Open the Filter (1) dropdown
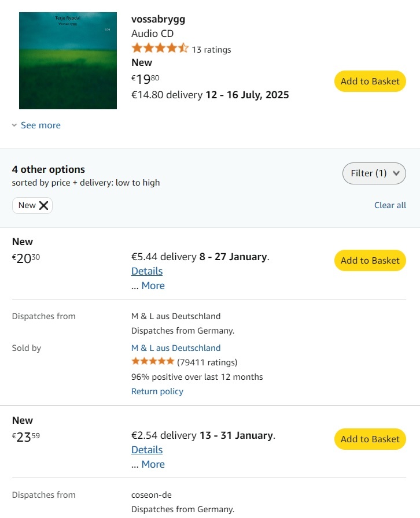Image resolution: width=420 pixels, height=518 pixels. pyautogui.click(x=374, y=173)
